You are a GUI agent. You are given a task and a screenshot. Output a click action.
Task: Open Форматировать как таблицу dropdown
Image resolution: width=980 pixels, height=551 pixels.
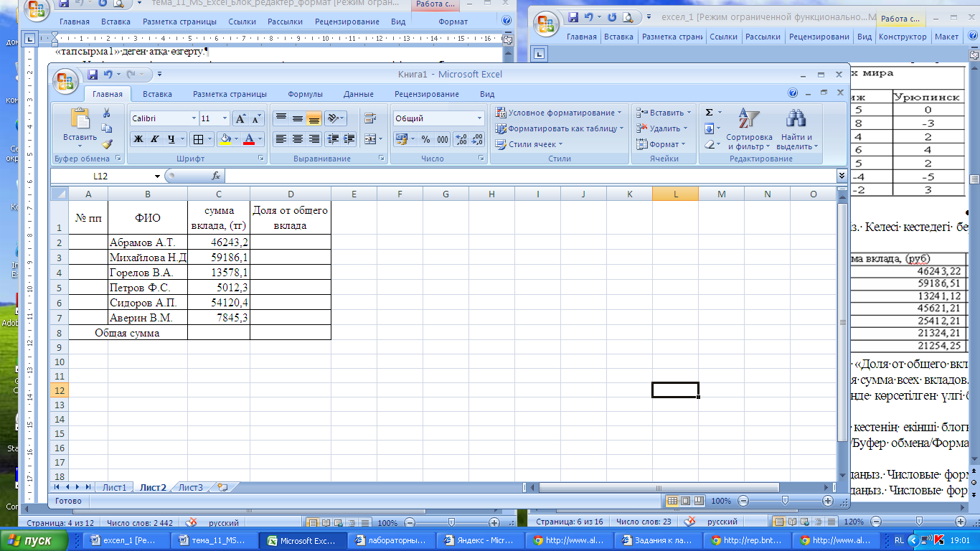[559, 128]
